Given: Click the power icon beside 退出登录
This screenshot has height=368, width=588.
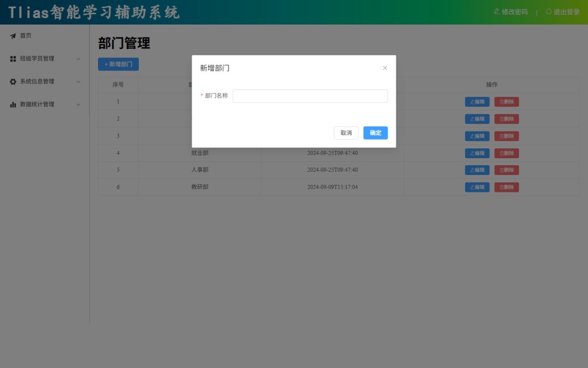Looking at the screenshot, I should coord(549,11).
